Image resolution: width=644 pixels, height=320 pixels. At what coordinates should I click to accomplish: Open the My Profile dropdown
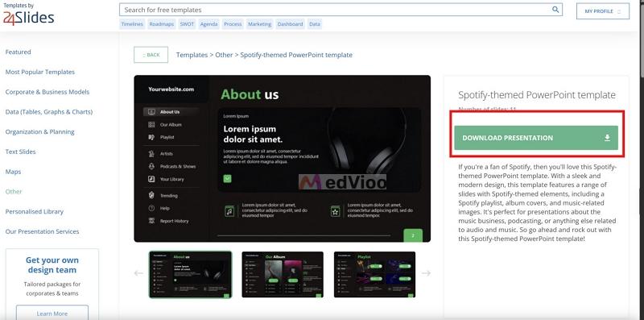pos(602,11)
